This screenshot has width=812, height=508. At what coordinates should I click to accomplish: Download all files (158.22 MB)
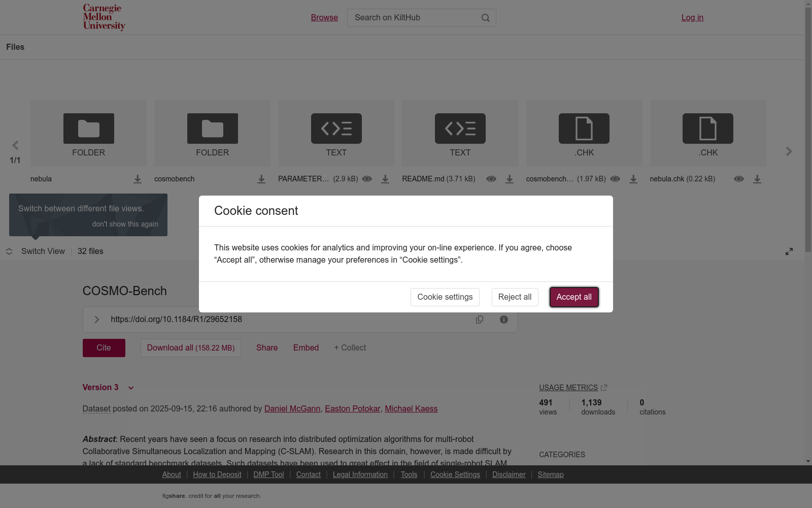pyautogui.click(x=191, y=348)
